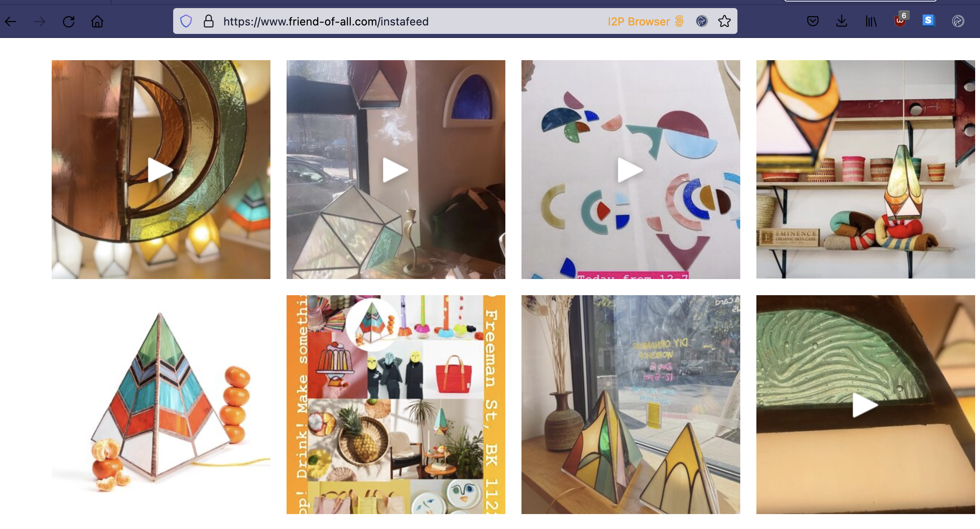Open I2P icon next to bookmark star
Screen dimensions: 980x529
(701, 21)
